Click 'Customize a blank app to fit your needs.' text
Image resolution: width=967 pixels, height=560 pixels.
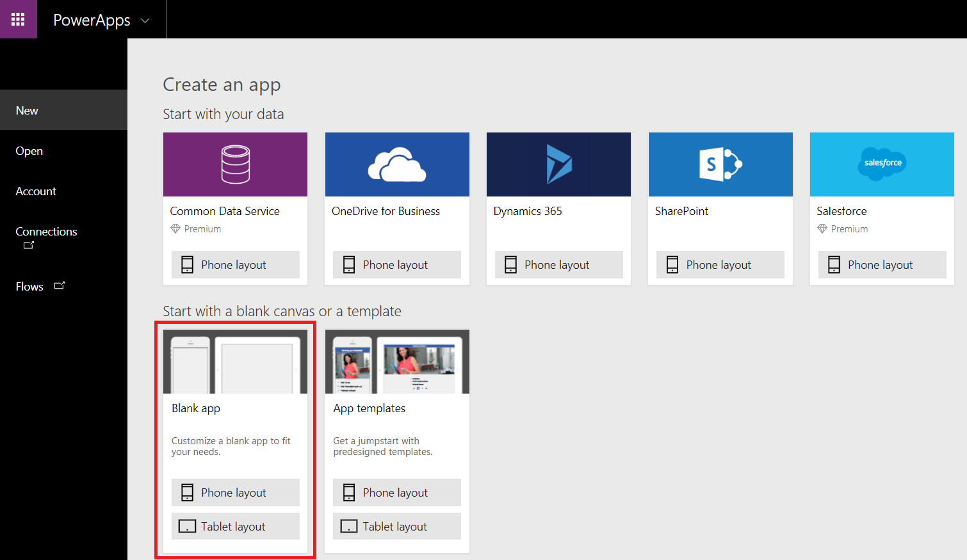pyautogui.click(x=231, y=446)
